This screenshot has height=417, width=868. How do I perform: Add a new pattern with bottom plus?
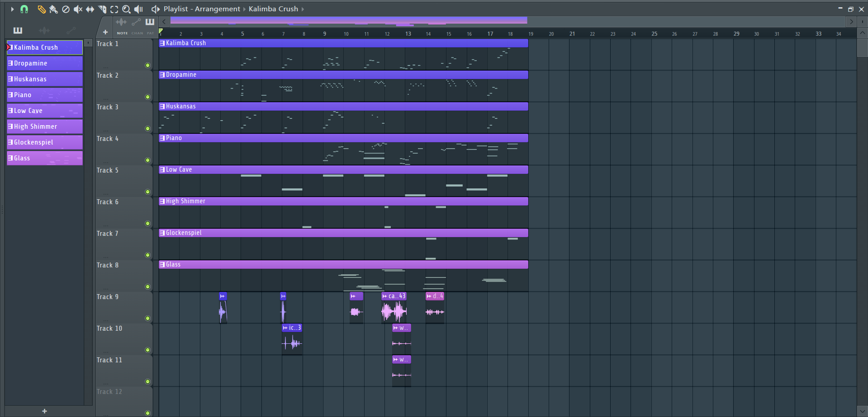[44, 411]
